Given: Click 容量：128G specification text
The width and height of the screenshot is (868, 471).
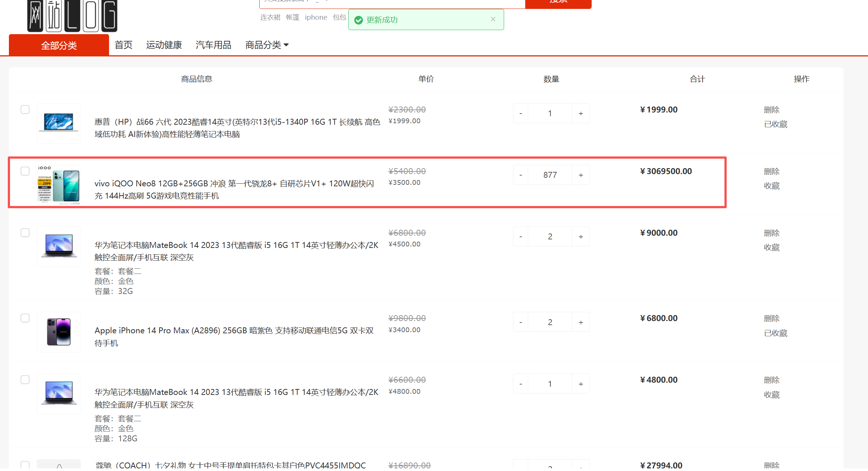Looking at the screenshot, I should pos(116,439).
